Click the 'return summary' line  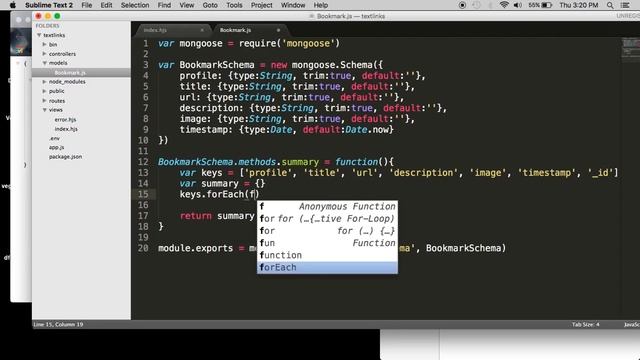pyautogui.click(x=217, y=216)
